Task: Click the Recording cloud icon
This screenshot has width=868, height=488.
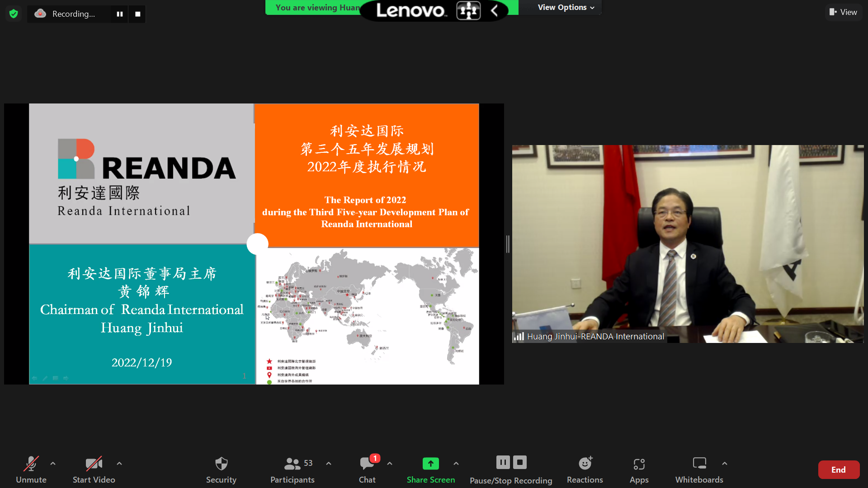Action: click(x=40, y=14)
